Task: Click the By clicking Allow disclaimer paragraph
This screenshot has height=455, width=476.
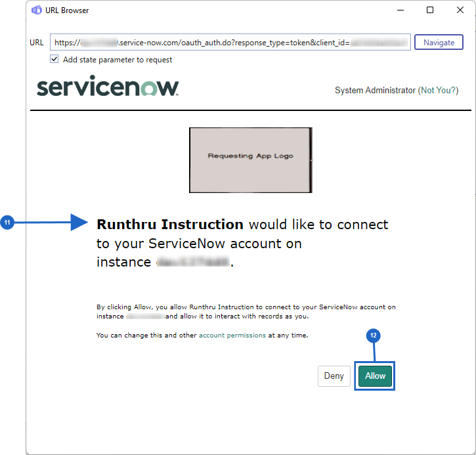Action: [246, 311]
